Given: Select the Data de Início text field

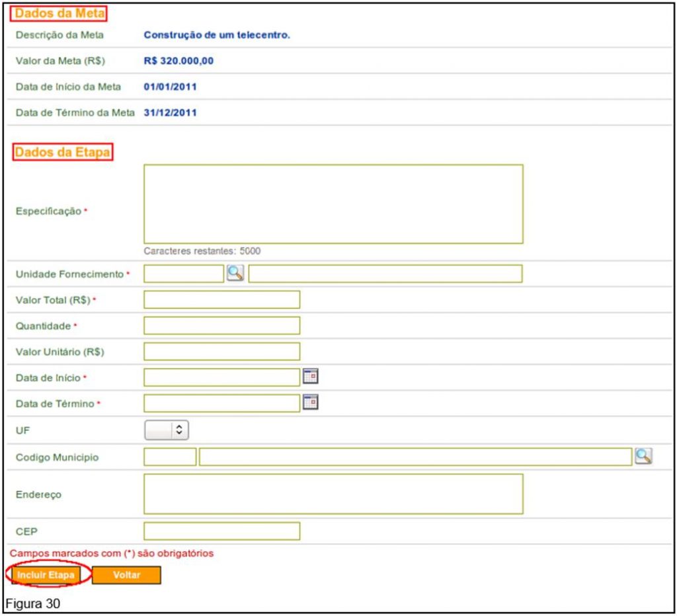Looking at the screenshot, I should click(221, 377).
